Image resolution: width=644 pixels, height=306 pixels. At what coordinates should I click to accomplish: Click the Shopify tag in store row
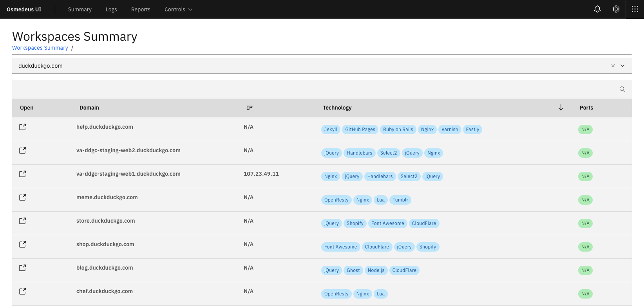point(355,223)
